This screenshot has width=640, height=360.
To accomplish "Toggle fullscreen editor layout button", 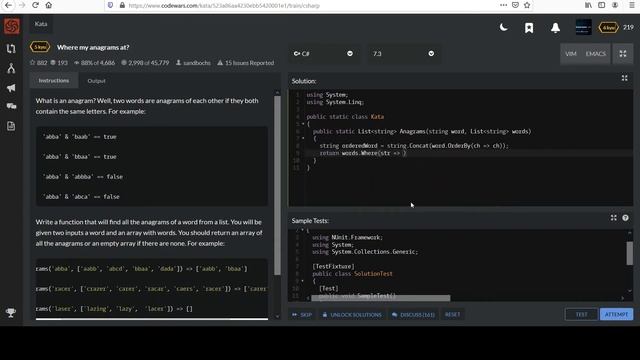I will tap(623, 54).
